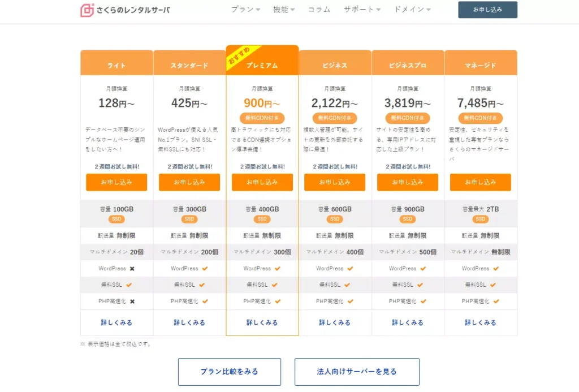
Task: Click the SSD badge under 2TB
Action: click(481, 219)
